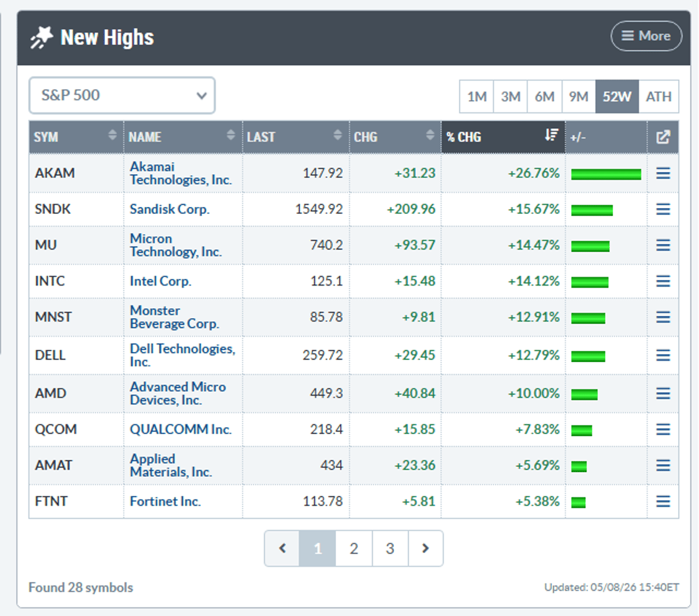Open the hamburger menu for AMAT row
Screen dimensions: 699x616
coord(663,465)
